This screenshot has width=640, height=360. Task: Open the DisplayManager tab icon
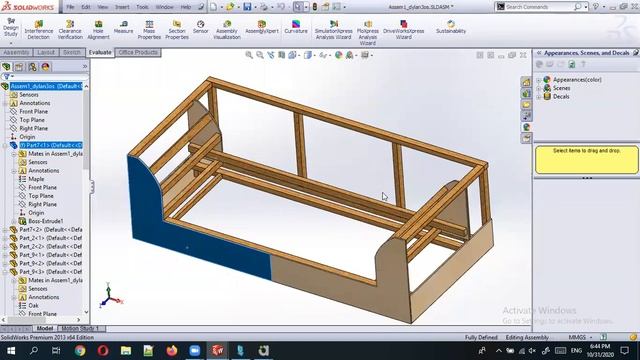[x=45, y=67]
